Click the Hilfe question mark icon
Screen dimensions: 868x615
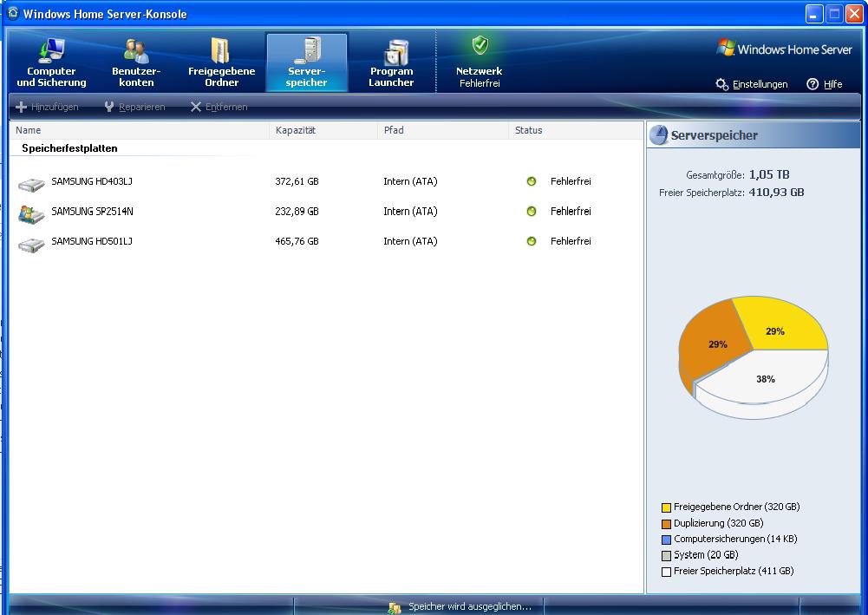point(813,84)
